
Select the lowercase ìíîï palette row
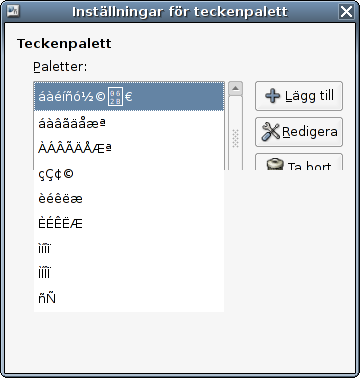(x=129, y=249)
